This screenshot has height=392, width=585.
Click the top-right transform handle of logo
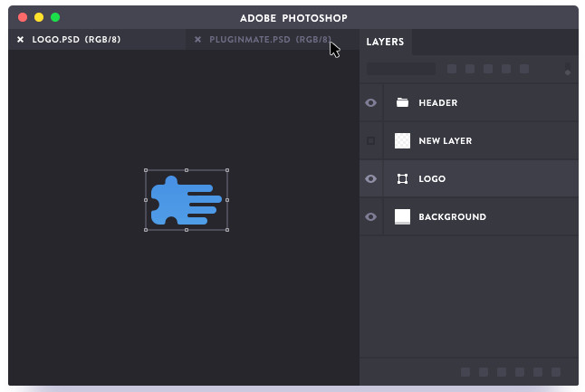point(227,170)
